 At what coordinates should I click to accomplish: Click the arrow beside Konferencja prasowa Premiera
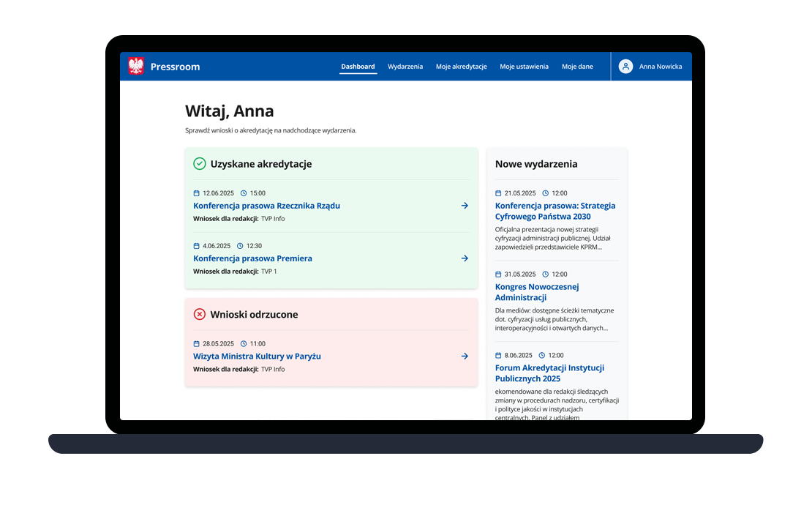[x=465, y=258]
